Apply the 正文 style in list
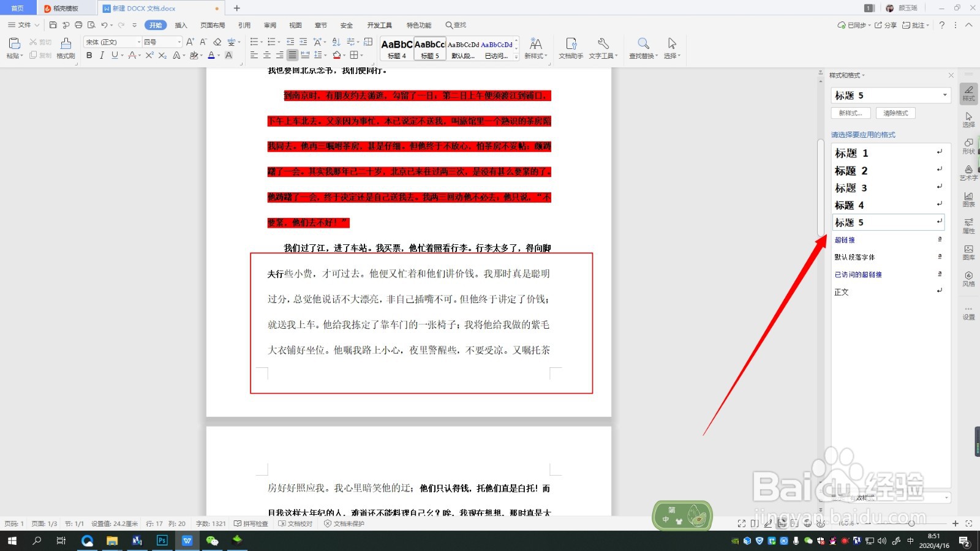Screen dimensions: 980x551 [888, 292]
